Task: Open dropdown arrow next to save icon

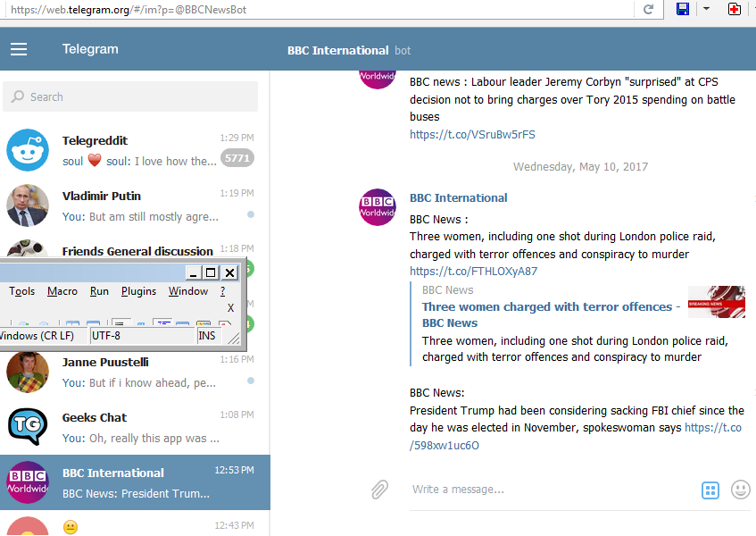Action: 706,9
